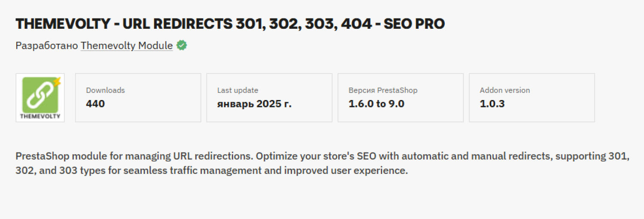644x219 pixels.
Task: Select the Downloads label
Action: tap(105, 90)
